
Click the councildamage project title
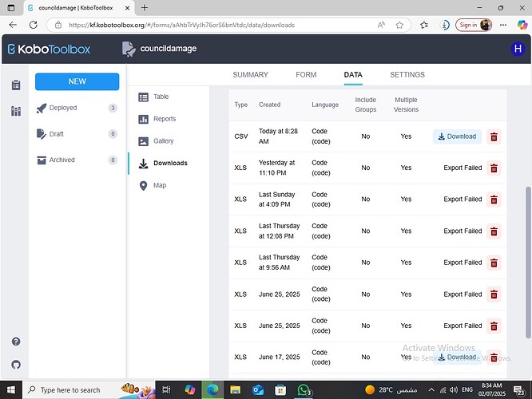coord(169,49)
